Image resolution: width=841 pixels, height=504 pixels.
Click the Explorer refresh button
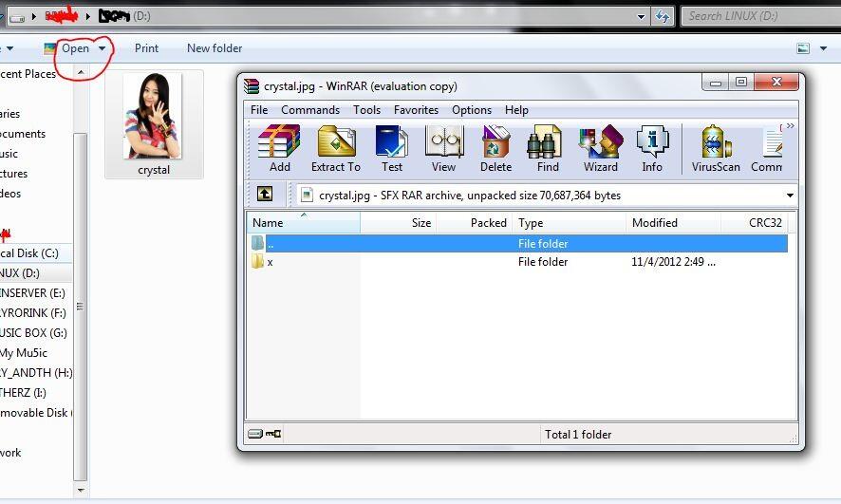pos(662,17)
